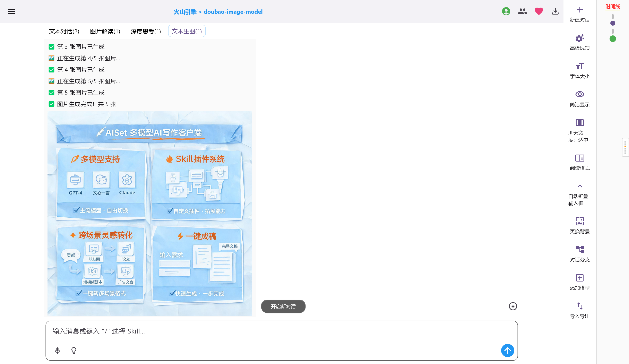Screen dimensions: 629x364
Task: Click status line 第 5 张图片已生成
Action: pos(77,93)
